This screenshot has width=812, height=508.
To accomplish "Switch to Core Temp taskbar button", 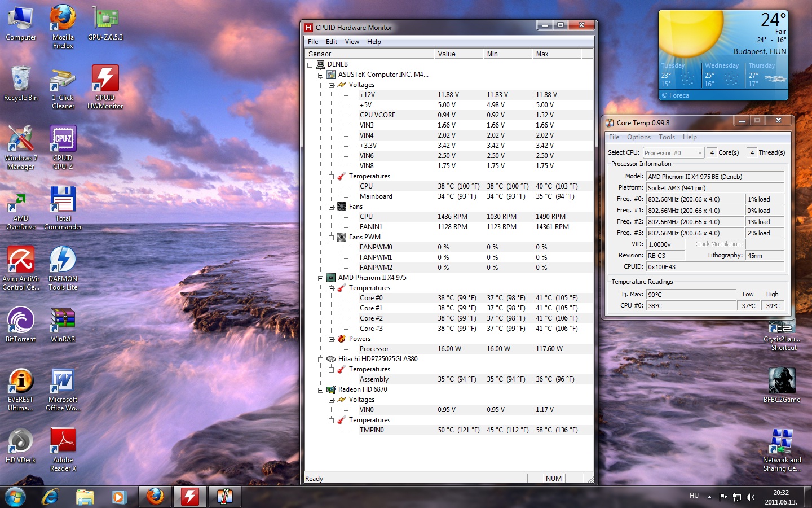I will click(x=225, y=497).
